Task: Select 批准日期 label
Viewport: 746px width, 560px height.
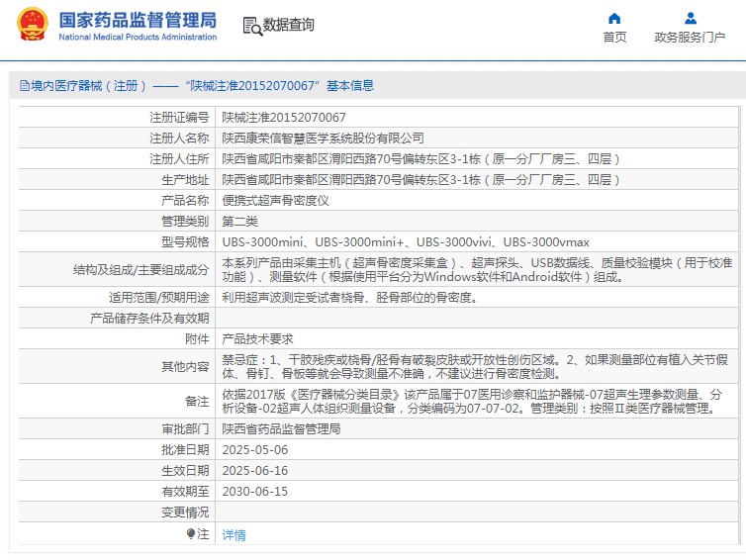Action: click(185, 450)
